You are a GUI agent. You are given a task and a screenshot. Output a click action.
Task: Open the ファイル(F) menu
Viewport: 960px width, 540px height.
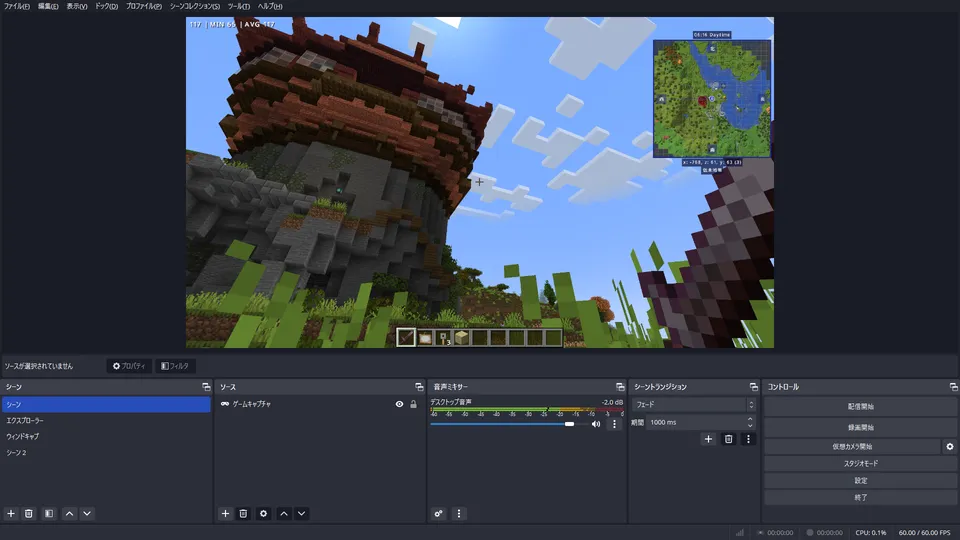point(17,6)
